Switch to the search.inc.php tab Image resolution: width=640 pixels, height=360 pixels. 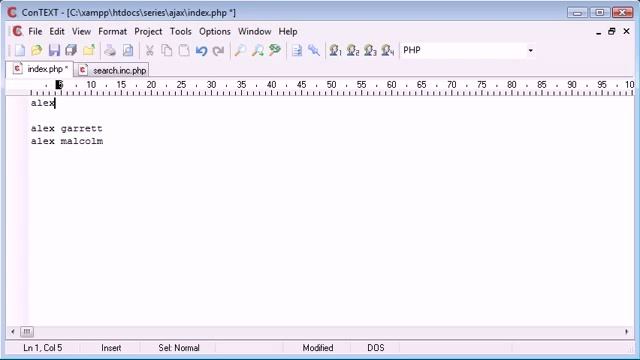pyautogui.click(x=112, y=70)
